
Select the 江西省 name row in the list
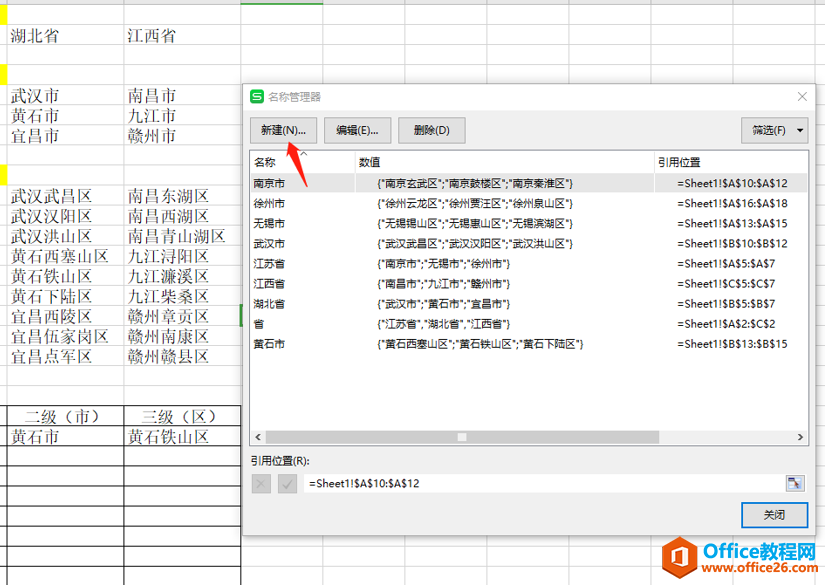[x=529, y=284]
